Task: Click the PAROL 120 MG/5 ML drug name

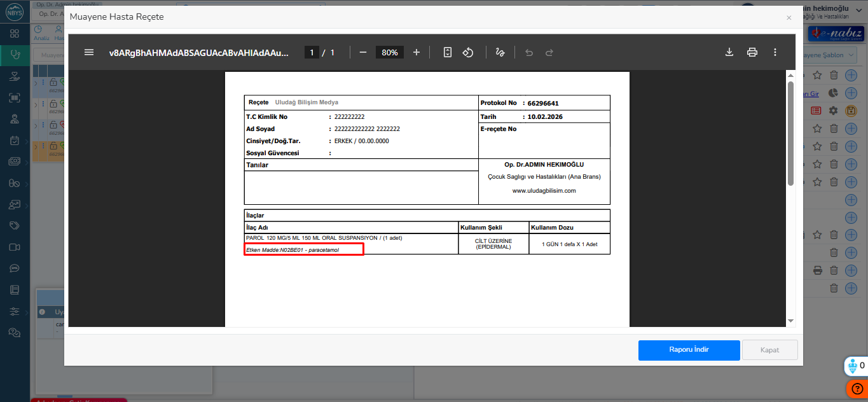Action: pos(324,238)
